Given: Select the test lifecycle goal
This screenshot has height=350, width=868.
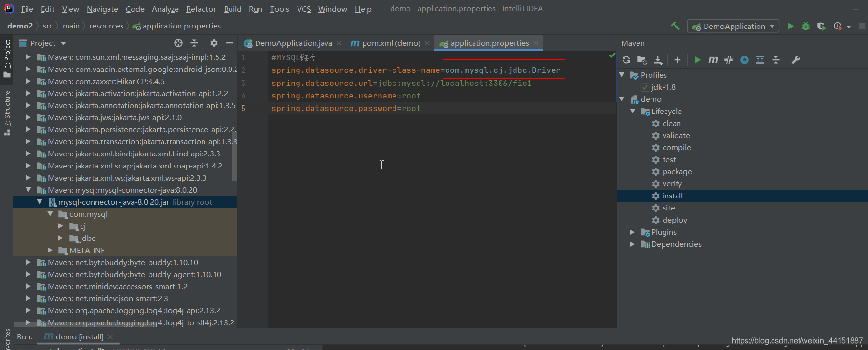Looking at the screenshot, I should tap(669, 159).
